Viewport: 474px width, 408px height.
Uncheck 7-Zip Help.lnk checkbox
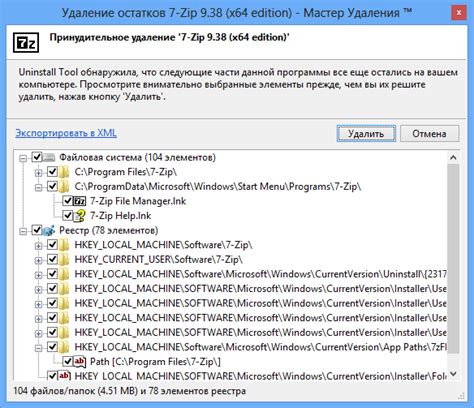tap(68, 216)
